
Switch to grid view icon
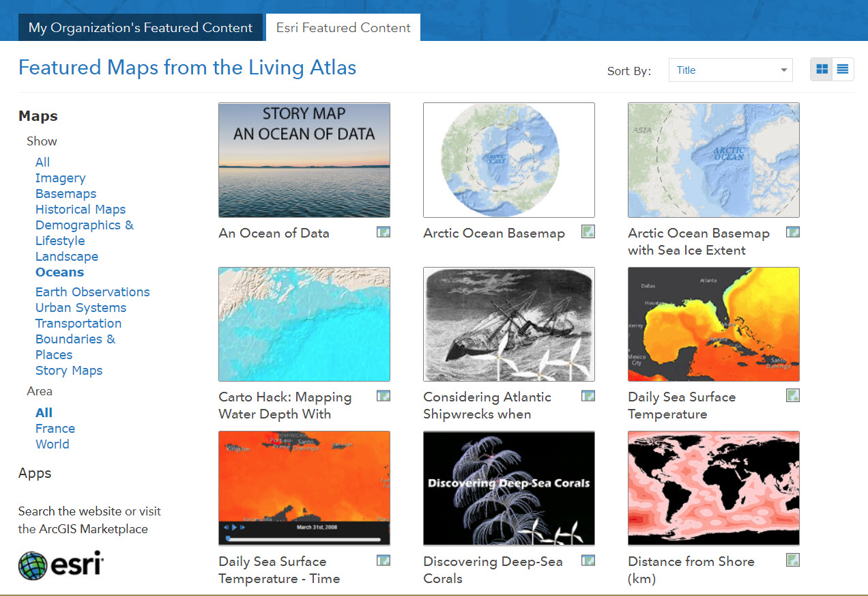click(822, 70)
